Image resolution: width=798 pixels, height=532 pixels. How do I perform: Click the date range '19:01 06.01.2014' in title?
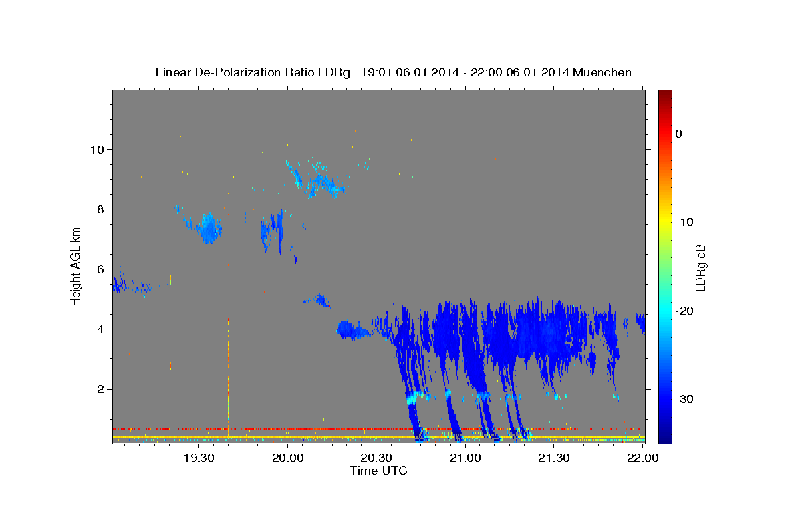tap(410, 72)
